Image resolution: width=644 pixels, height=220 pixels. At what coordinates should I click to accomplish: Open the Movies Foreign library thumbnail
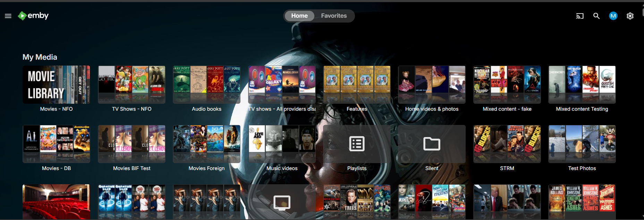[x=206, y=144]
